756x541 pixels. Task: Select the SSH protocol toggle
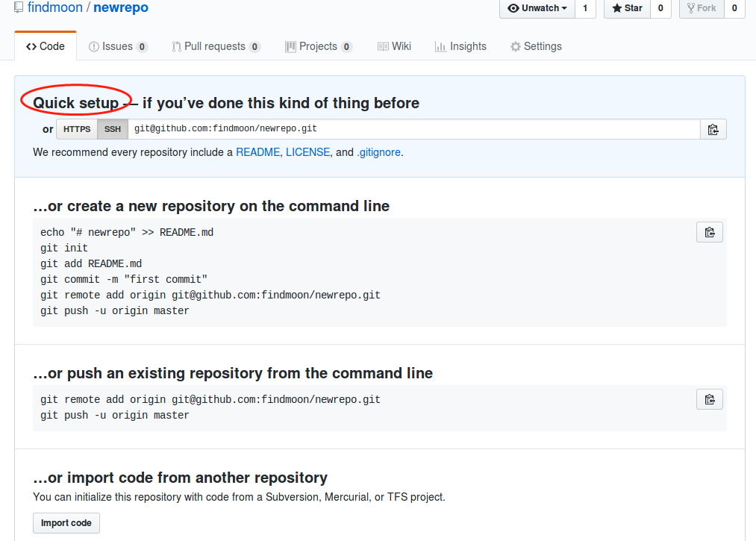coord(112,129)
